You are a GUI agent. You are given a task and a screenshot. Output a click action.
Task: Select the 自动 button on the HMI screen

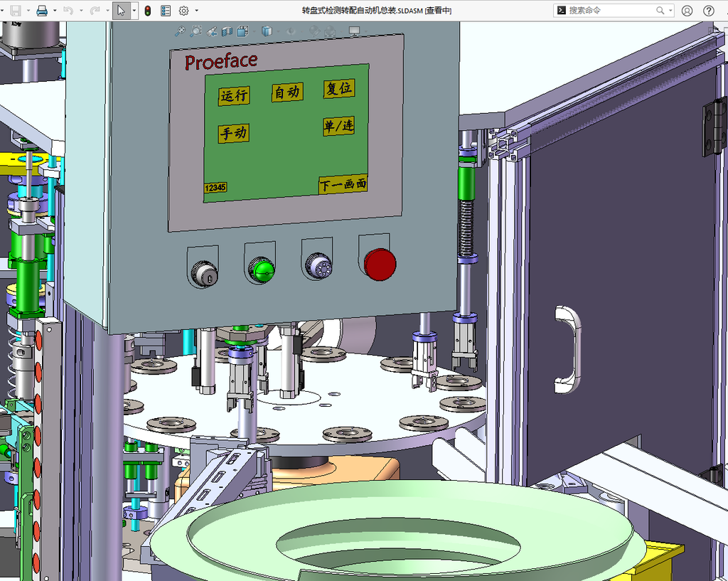[287, 92]
